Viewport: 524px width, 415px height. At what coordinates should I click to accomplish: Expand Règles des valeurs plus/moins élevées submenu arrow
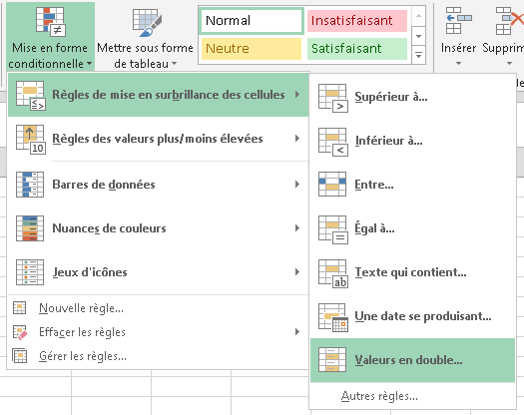click(x=297, y=138)
